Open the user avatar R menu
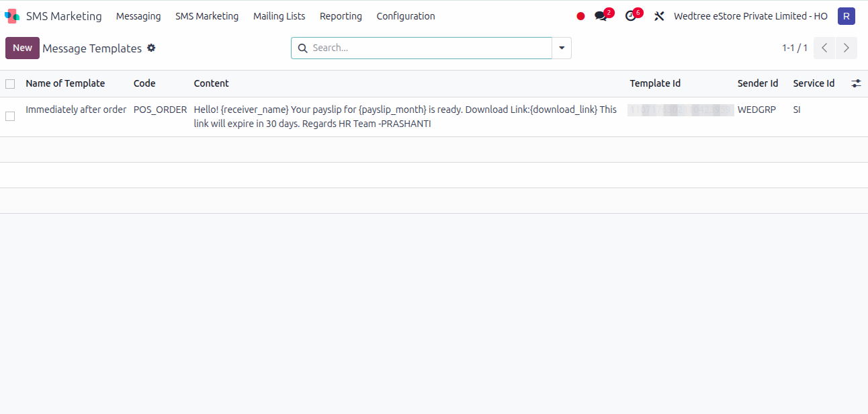Screen dimensions: 868x414 pyautogui.click(x=846, y=16)
